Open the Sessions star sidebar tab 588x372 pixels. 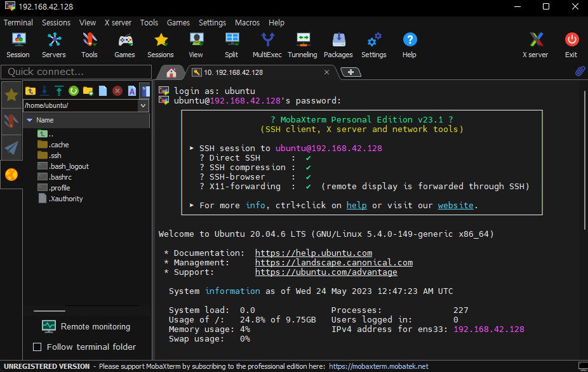pyautogui.click(x=11, y=95)
